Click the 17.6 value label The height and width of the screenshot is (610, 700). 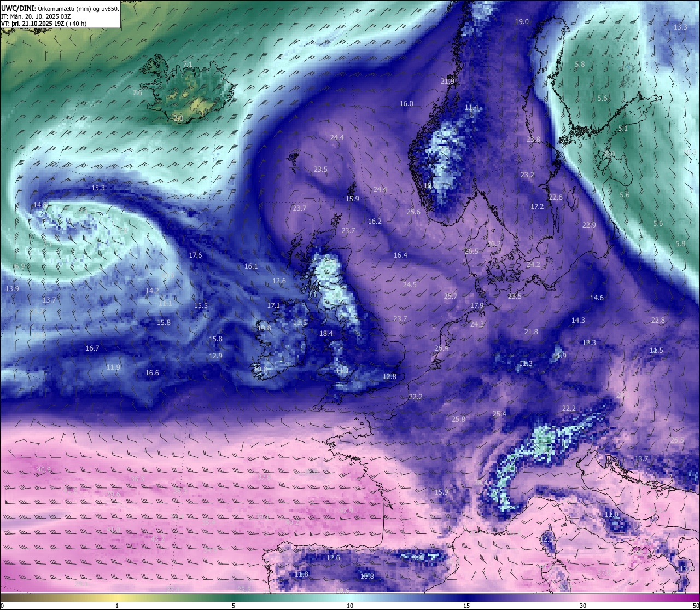coord(195,255)
